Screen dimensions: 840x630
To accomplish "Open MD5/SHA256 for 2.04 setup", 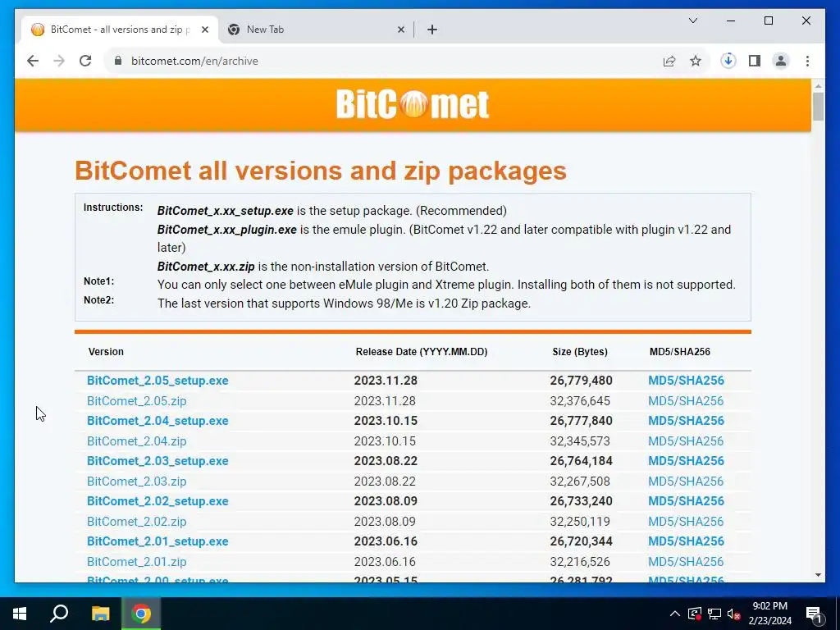I will (687, 421).
